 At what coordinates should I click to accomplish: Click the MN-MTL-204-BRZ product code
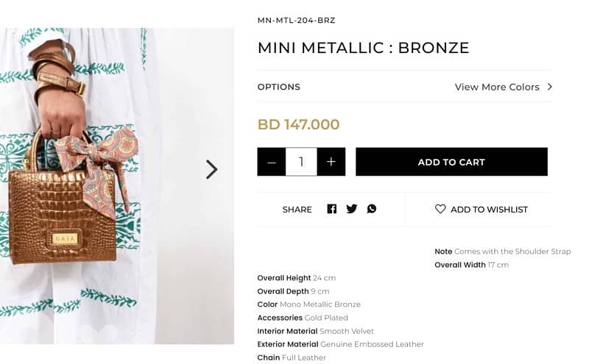[x=296, y=21]
